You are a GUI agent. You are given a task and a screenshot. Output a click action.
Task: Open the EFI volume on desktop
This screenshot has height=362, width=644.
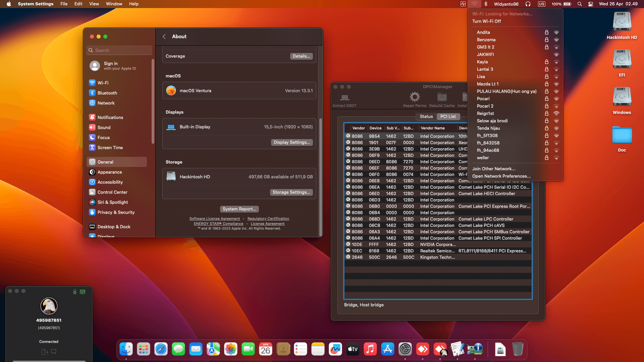click(622, 63)
